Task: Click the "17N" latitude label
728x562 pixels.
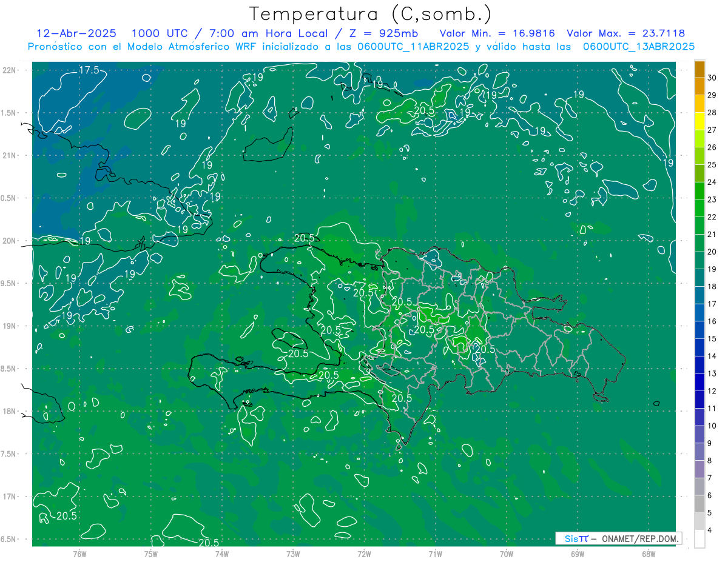Action: pos(10,497)
